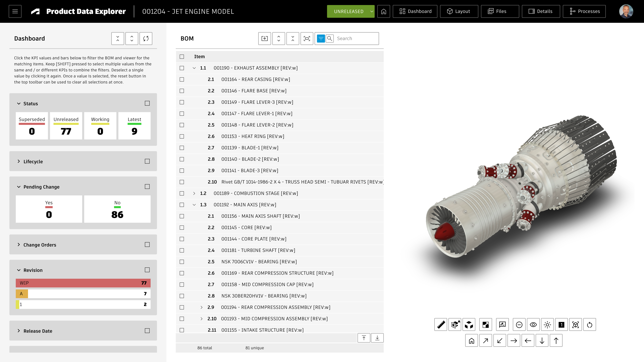Click the Latest KPI value 9
644x362 pixels.
[134, 131]
